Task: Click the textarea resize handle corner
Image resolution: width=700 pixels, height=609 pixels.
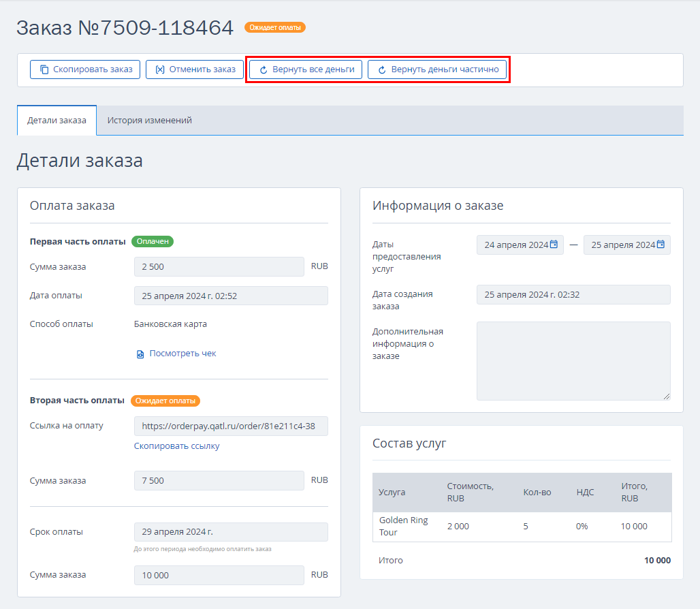Action: (x=667, y=396)
